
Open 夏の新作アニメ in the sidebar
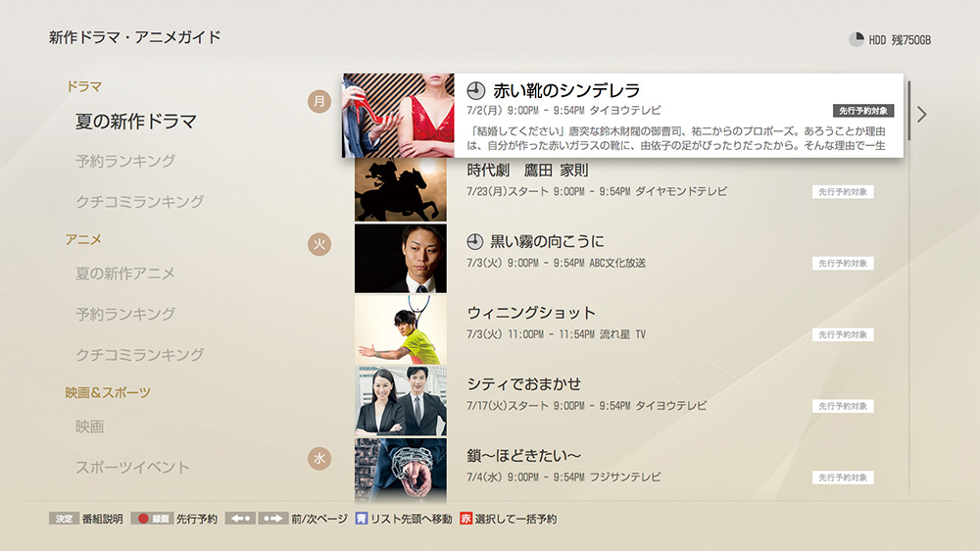coord(125,274)
